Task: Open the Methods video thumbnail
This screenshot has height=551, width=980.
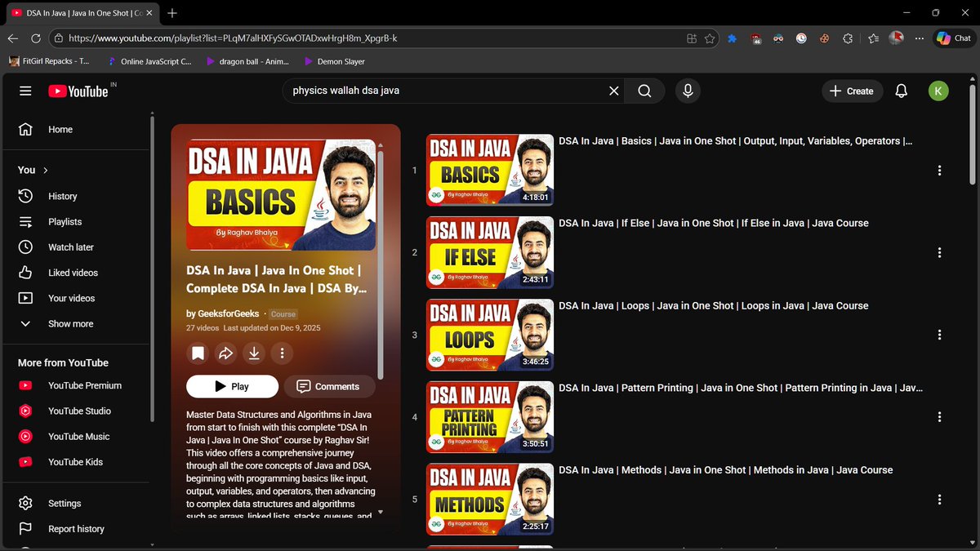Action: pos(490,499)
